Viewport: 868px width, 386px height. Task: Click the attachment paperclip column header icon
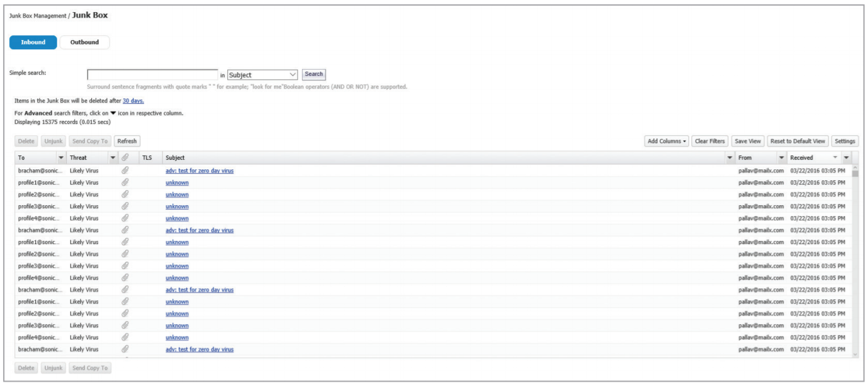[x=125, y=157]
